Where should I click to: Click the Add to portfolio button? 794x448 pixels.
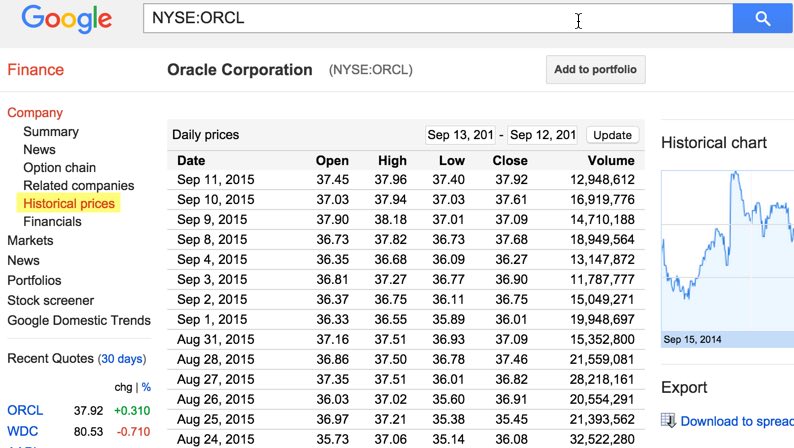pos(596,69)
